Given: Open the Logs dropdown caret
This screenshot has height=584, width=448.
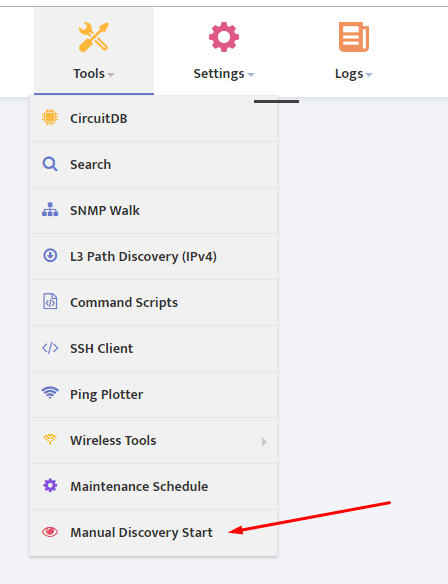Looking at the screenshot, I should point(369,75).
